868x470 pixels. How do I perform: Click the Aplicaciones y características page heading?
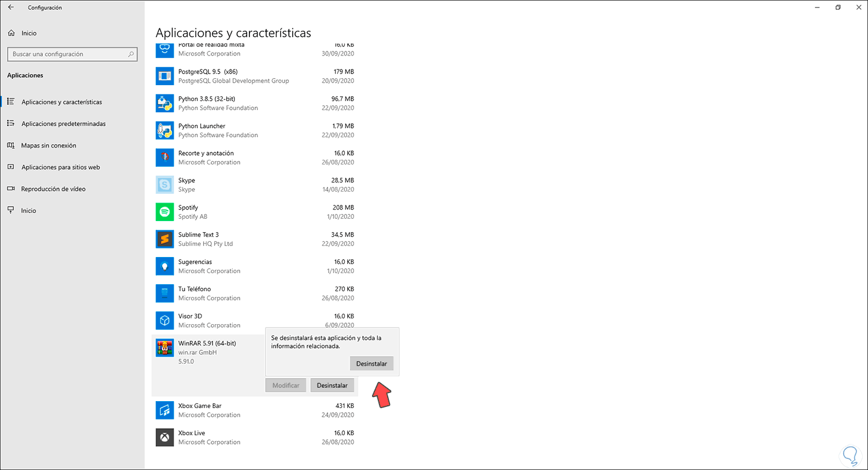coord(233,32)
